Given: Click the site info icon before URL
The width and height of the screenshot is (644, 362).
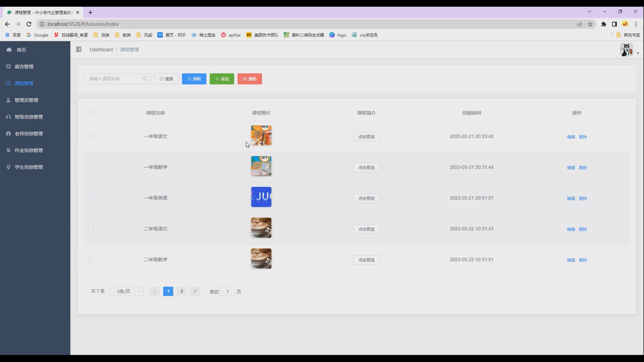Looking at the screenshot, I should click(x=42, y=24).
